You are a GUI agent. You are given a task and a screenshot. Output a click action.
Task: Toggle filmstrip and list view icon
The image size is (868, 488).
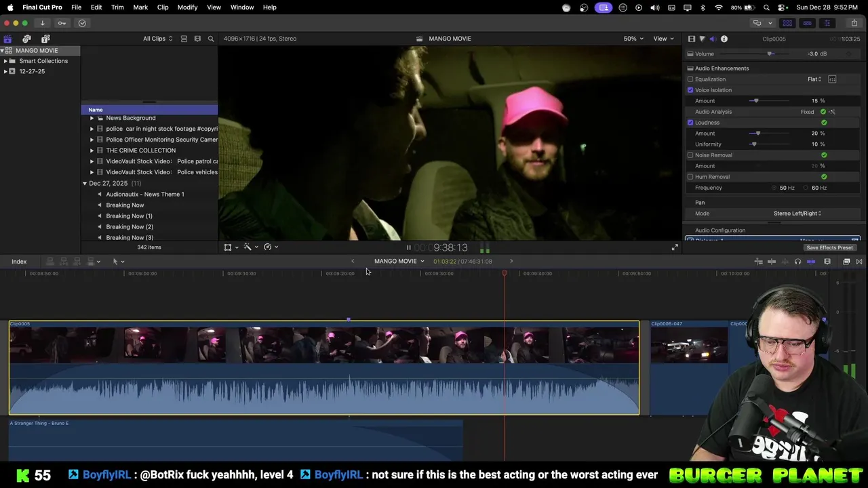(197, 39)
